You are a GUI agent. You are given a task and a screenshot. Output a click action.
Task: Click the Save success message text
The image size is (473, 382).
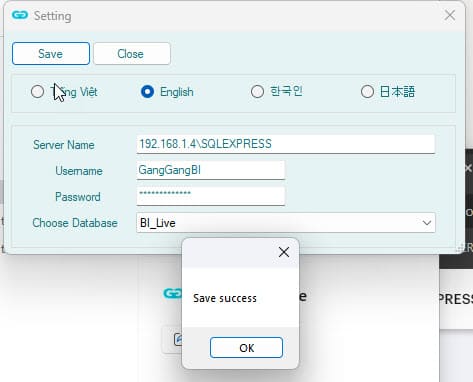click(225, 298)
